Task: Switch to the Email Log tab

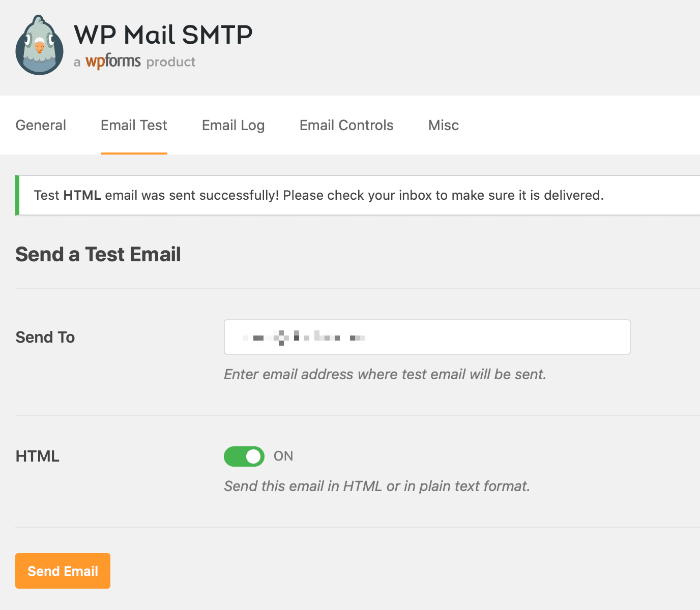Action: 233,125
